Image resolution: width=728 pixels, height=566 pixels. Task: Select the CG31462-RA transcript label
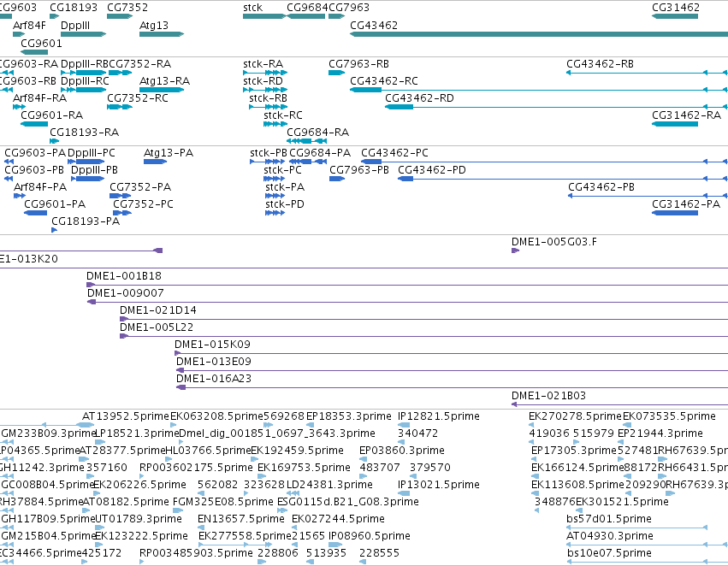(x=686, y=115)
